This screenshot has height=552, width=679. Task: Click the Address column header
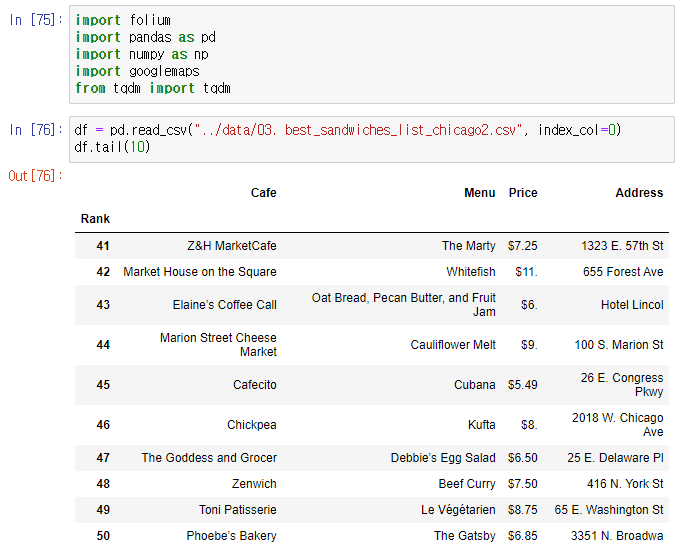tap(639, 193)
